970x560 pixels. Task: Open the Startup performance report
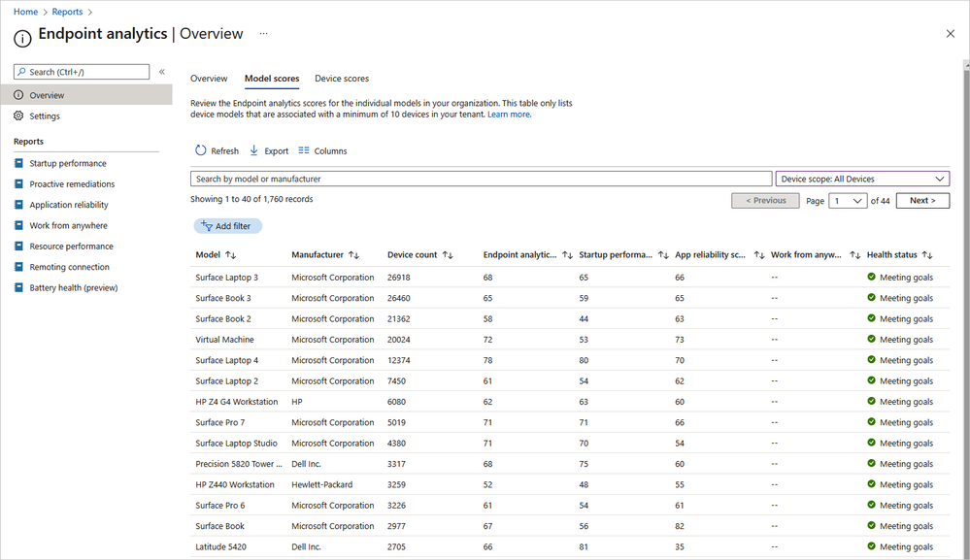pyautogui.click(x=68, y=163)
